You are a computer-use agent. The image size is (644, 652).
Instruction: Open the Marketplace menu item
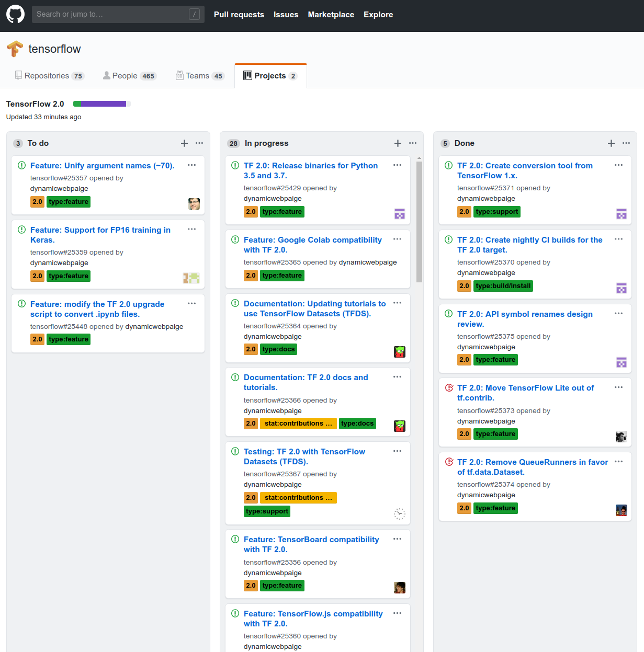(x=331, y=15)
